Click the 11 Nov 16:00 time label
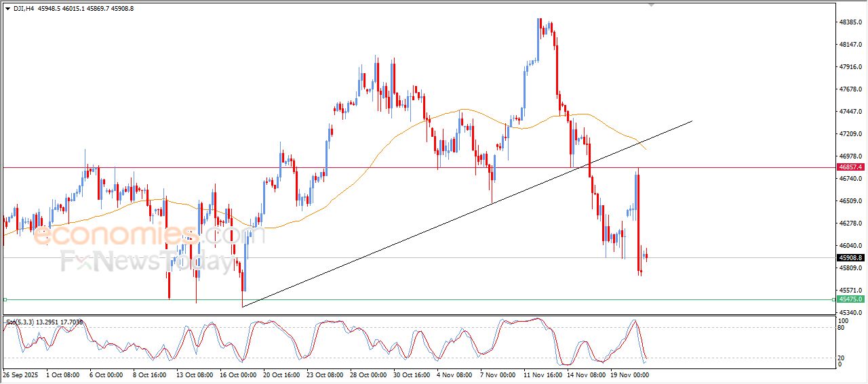The width and height of the screenshot is (868, 384). click(542, 374)
